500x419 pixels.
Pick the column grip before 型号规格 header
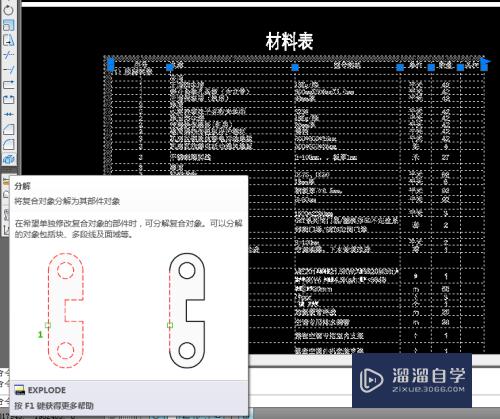click(x=295, y=68)
